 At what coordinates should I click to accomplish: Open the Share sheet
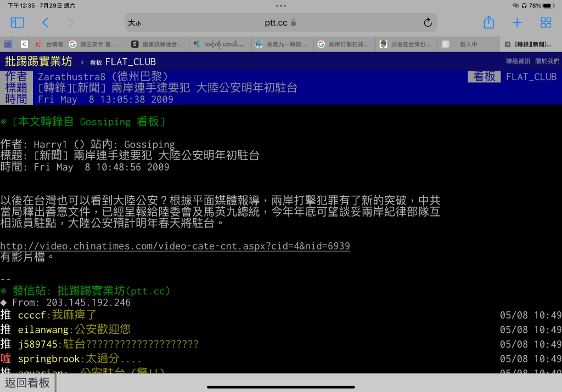point(488,22)
